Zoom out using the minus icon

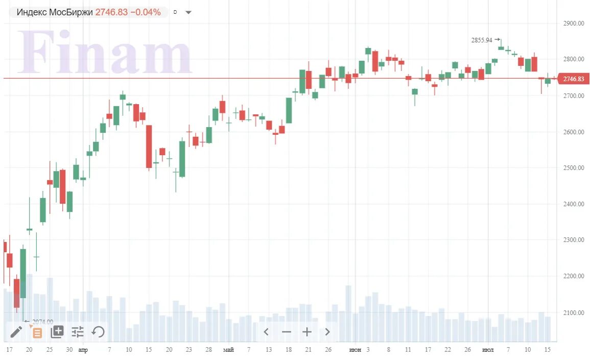click(x=286, y=332)
